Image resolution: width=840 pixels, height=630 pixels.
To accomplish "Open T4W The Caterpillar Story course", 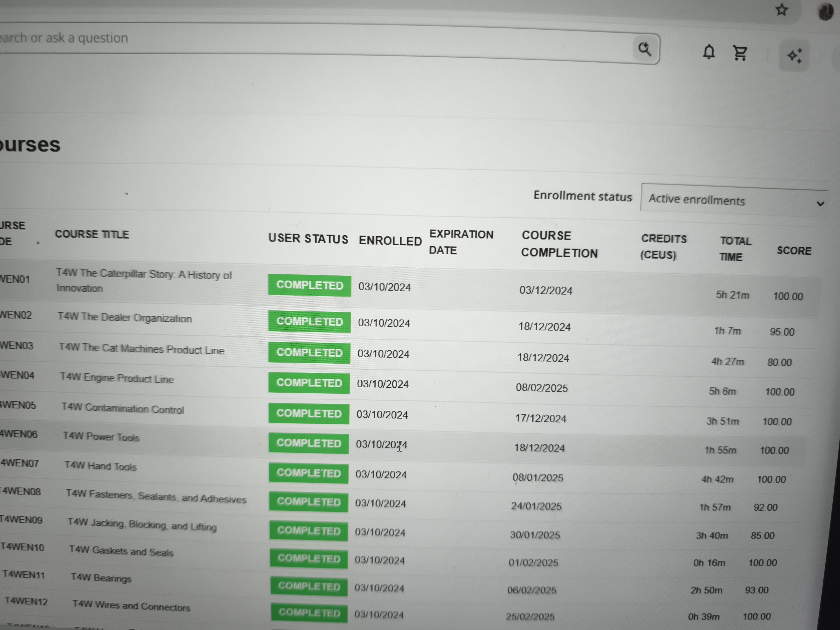I will coord(144,281).
